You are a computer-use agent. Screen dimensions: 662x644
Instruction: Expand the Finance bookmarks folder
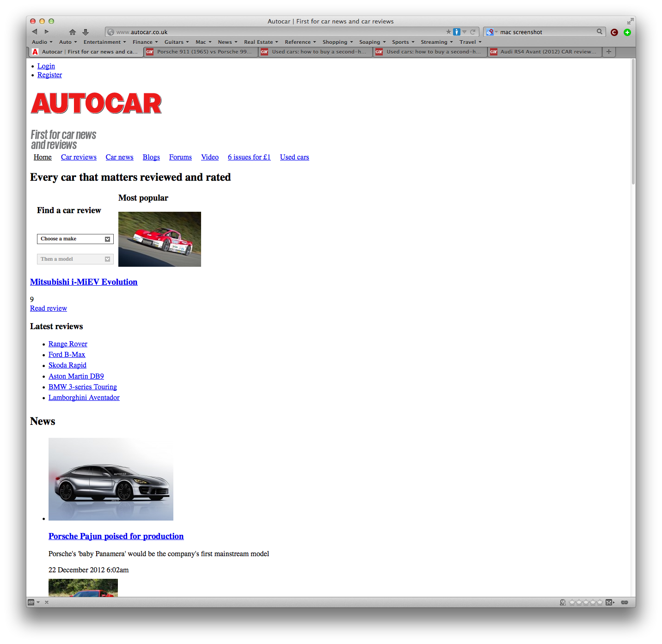145,42
